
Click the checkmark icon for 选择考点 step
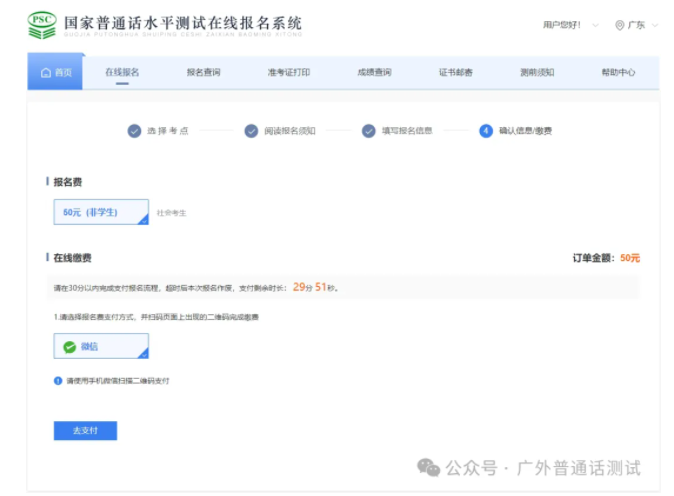pyautogui.click(x=134, y=131)
